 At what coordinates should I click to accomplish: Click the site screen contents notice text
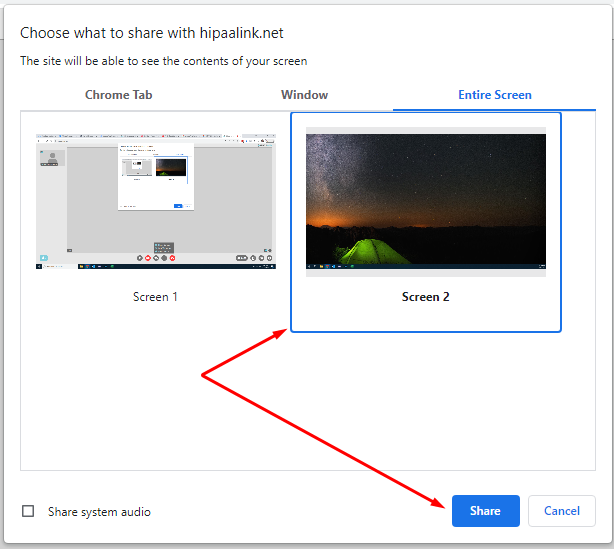pyautogui.click(x=164, y=61)
